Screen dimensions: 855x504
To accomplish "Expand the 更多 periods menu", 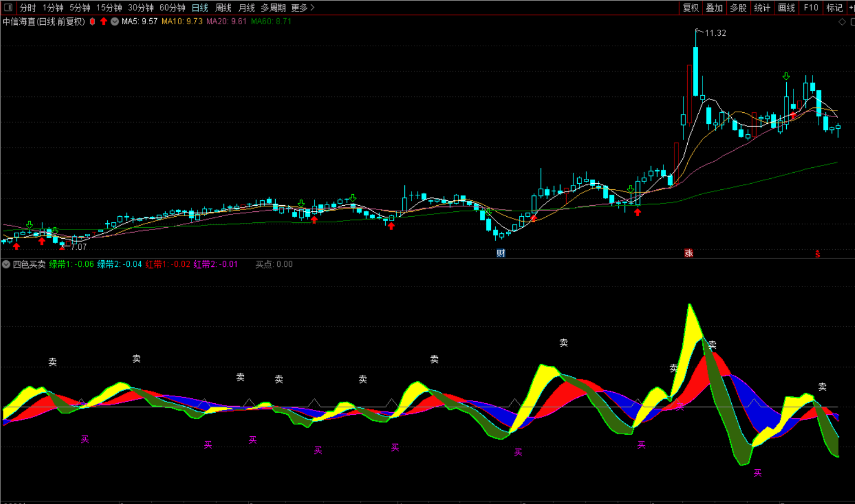I will (303, 8).
